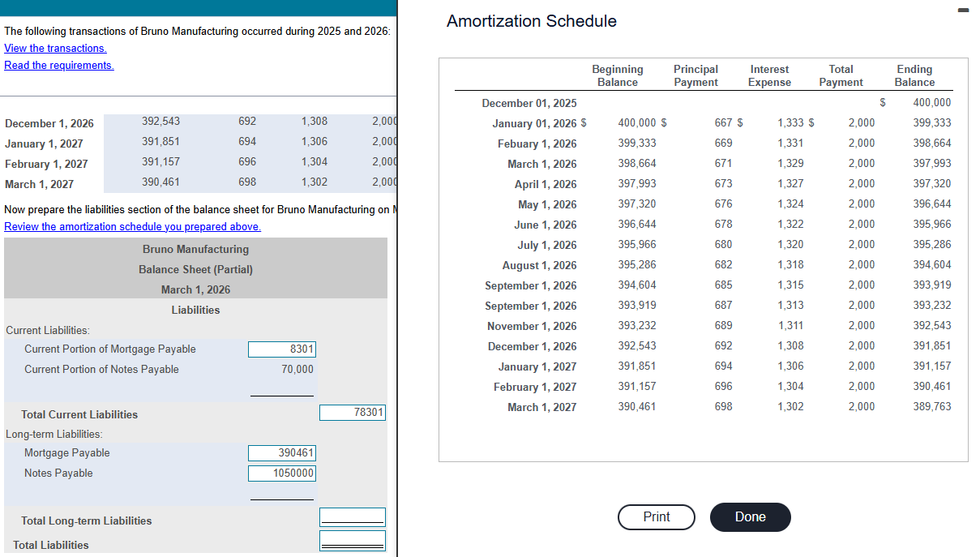
Task: Click the 'May 1, 2026' row label
Action: coord(547,204)
